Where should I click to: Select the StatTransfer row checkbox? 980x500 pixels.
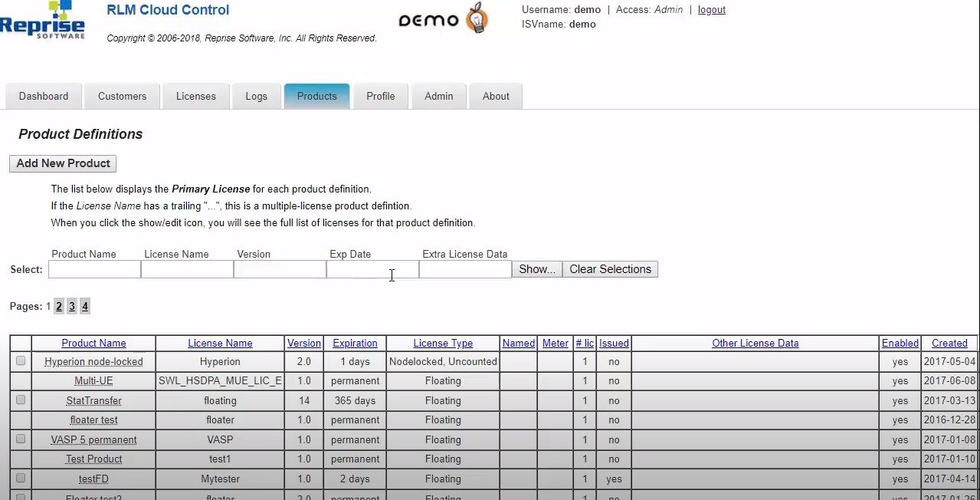(x=20, y=400)
